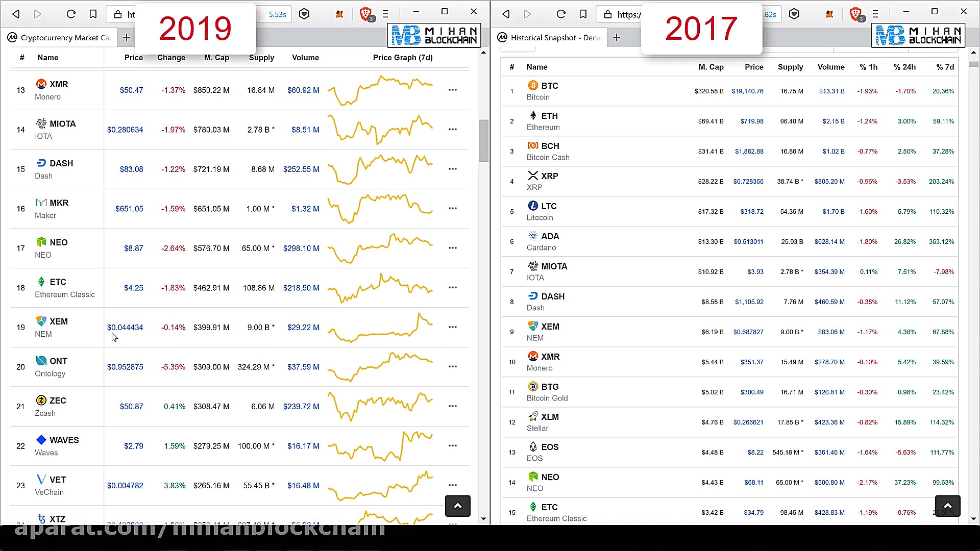Click the WAVES diamond logo
Viewport: 980px width, 551px height.
pyautogui.click(x=41, y=440)
